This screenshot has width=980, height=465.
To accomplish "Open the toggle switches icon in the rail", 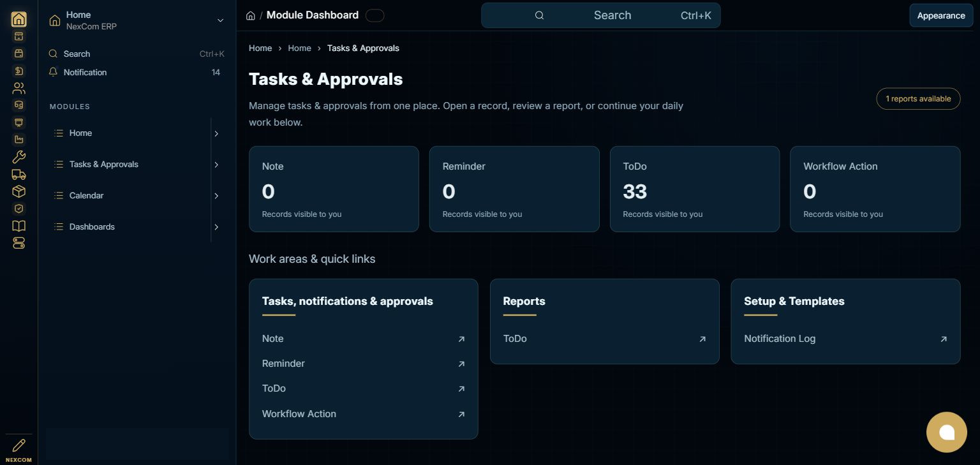I will (x=19, y=243).
